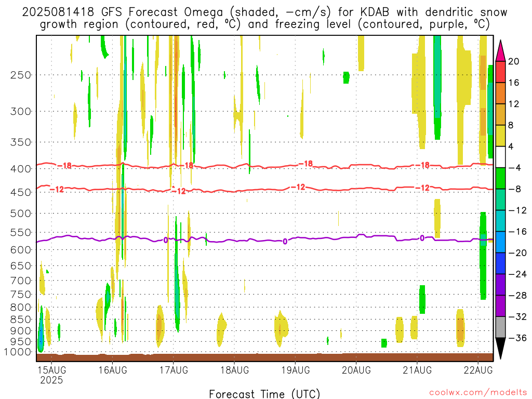Click the 500 pressure level label
532x399 pixels.
point(21,214)
